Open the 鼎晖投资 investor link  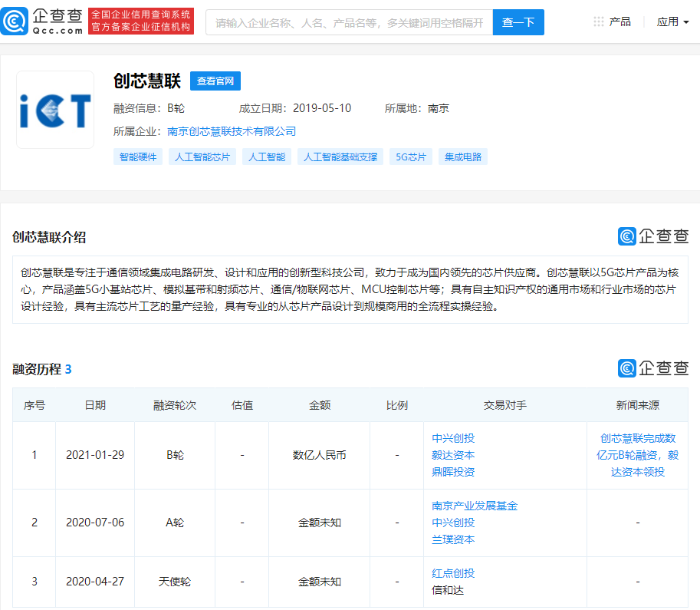click(453, 472)
